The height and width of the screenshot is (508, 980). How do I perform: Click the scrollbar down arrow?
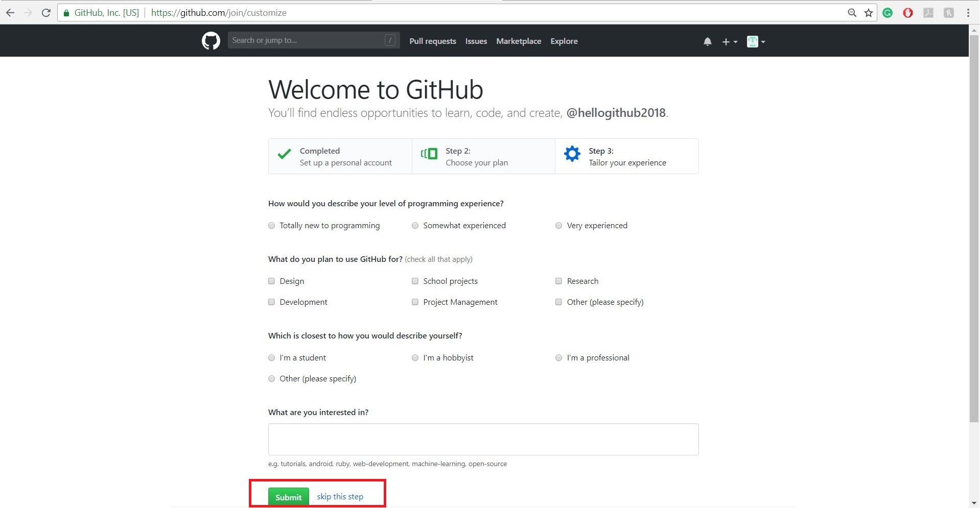click(974, 503)
